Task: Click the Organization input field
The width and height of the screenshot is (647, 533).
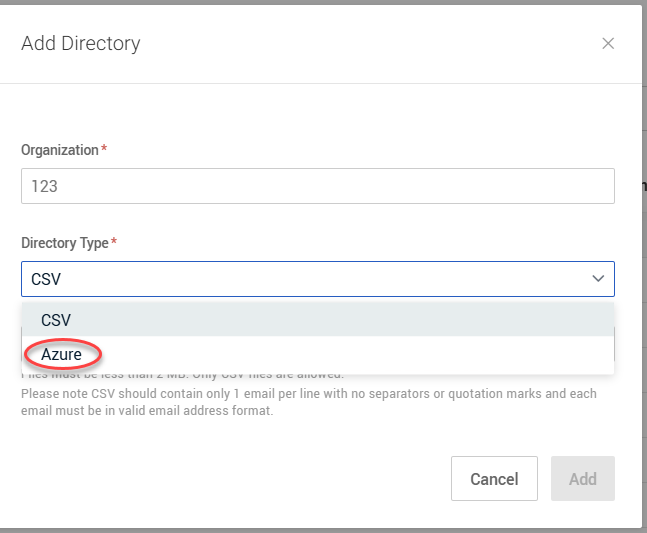Action: [x=317, y=186]
